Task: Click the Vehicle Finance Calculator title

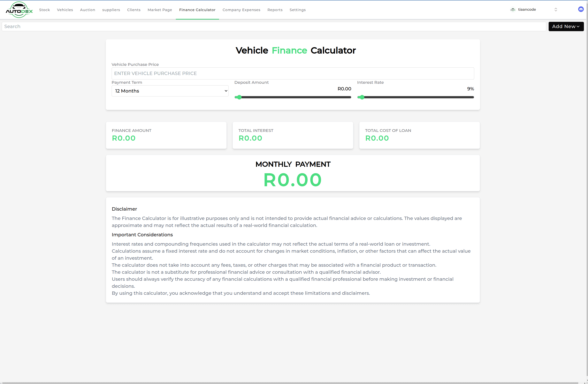Action: 296,50
